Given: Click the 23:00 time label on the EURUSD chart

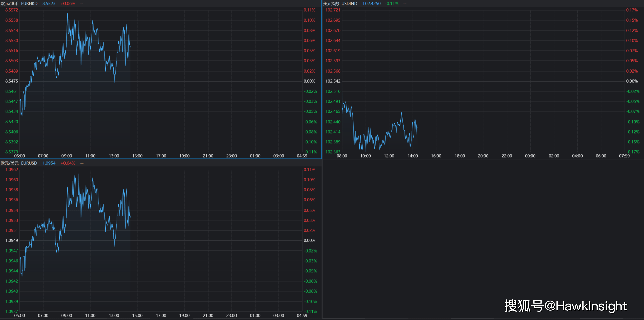Looking at the screenshot, I should click(231, 316).
